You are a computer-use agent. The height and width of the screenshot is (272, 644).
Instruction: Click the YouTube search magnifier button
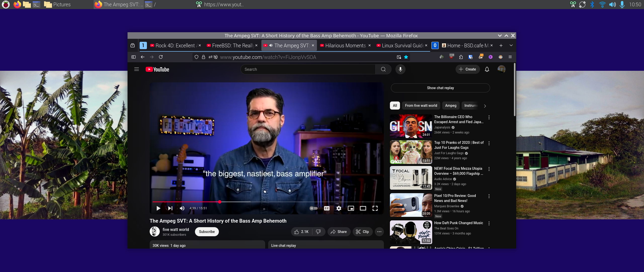tap(383, 69)
